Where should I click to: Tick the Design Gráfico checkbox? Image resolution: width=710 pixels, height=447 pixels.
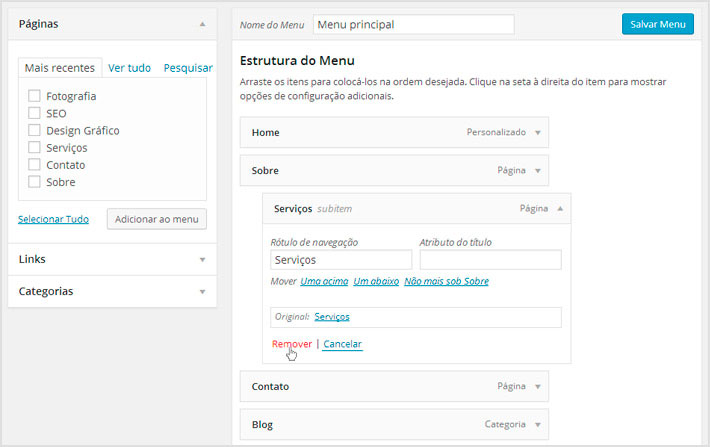(34, 130)
